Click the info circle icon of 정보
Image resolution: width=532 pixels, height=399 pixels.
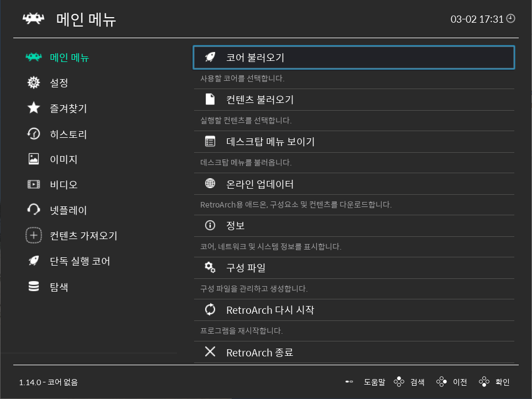point(210,225)
